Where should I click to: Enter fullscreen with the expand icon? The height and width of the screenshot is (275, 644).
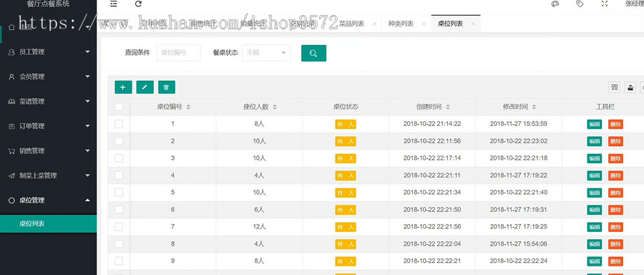pos(604,4)
